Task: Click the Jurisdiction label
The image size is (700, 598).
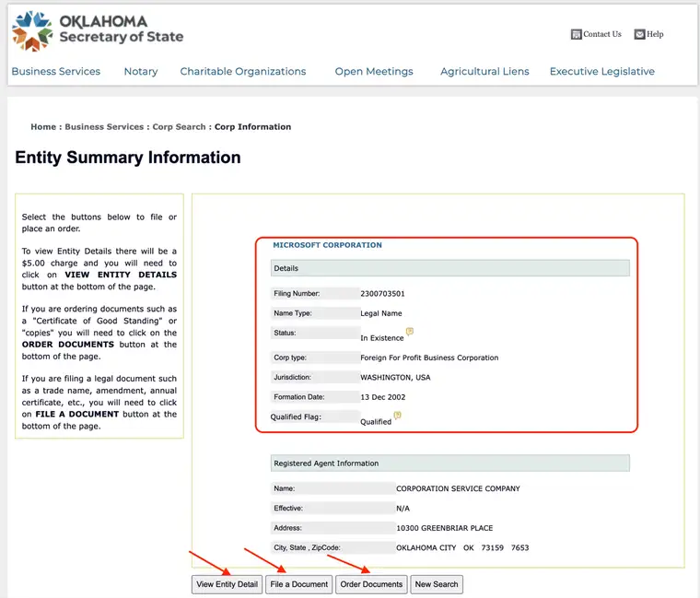Action: click(292, 378)
